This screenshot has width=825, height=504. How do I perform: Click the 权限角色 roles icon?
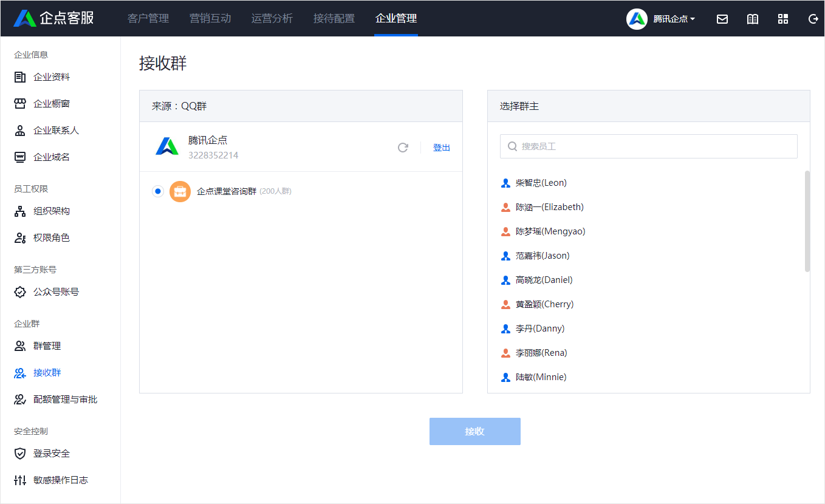[x=19, y=237]
